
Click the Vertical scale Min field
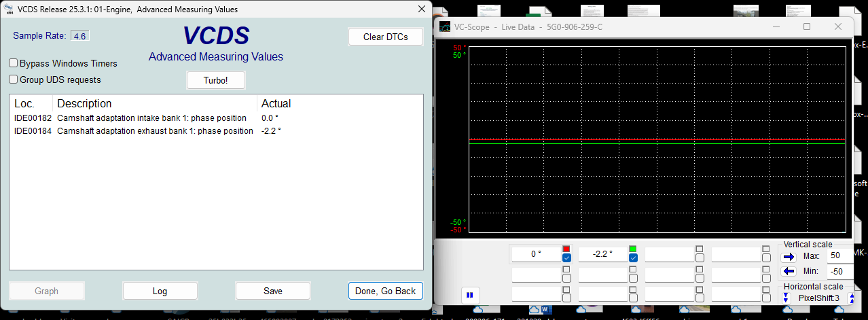point(840,271)
